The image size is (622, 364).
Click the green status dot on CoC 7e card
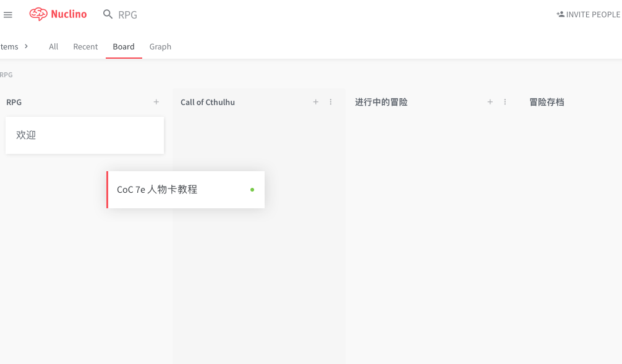point(252,190)
